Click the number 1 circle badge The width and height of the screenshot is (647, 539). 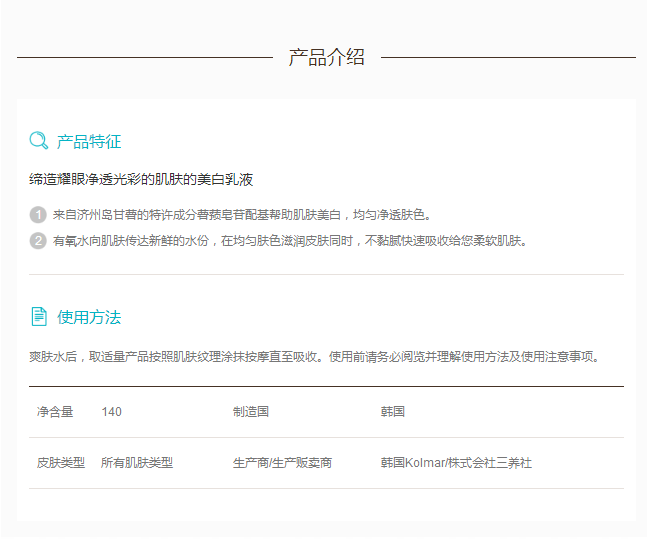38,215
